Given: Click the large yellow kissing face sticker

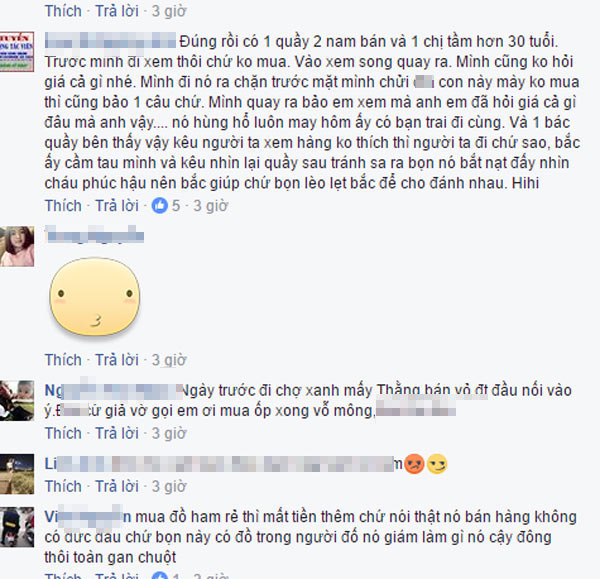Looking at the screenshot, I should (x=95, y=297).
